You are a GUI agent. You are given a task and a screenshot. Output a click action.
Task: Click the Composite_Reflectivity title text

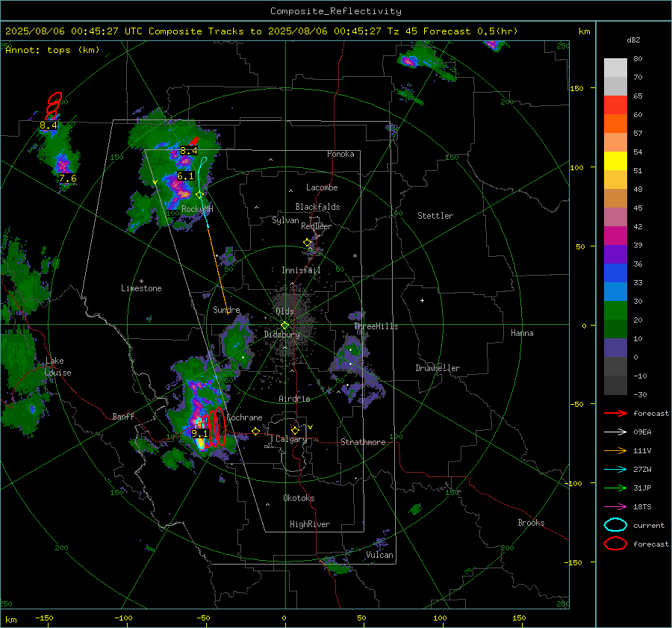335,11
